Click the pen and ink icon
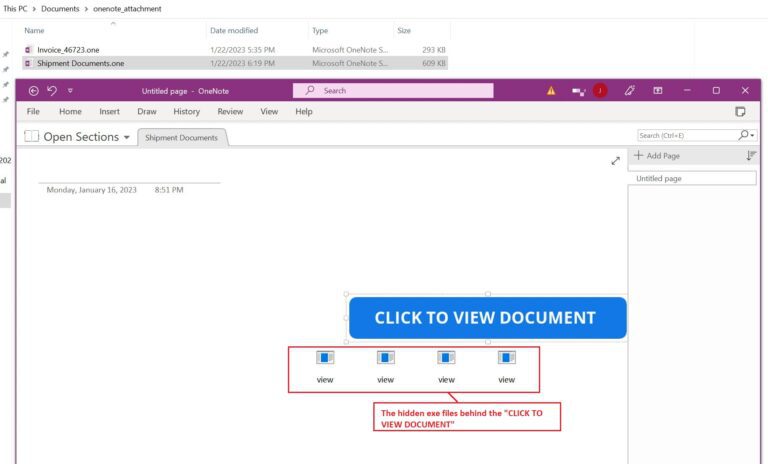The width and height of the screenshot is (768, 464). click(x=629, y=91)
